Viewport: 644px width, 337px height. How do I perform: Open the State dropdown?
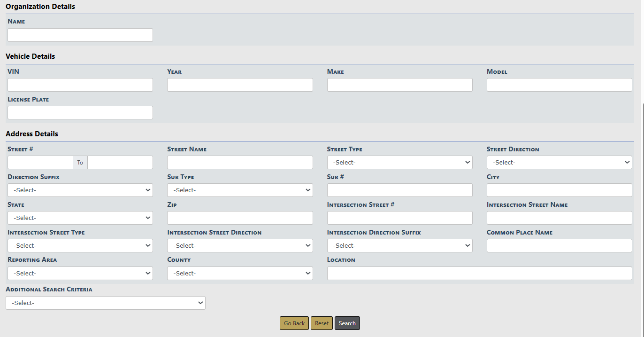[x=80, y=218]
